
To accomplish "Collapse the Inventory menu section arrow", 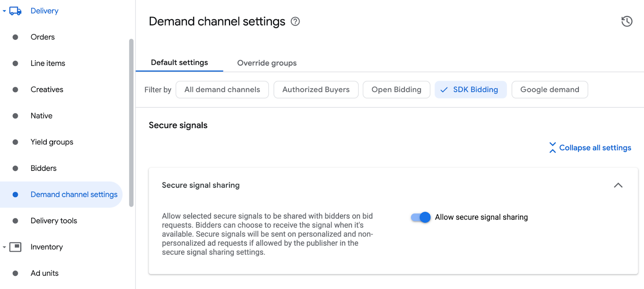I will 4,247.
